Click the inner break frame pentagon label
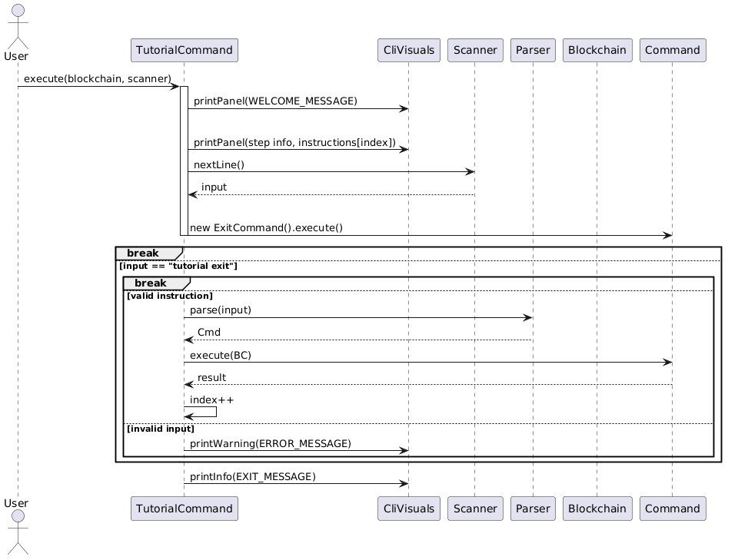This screenshot has width=748, height=560. click(151, 283)
